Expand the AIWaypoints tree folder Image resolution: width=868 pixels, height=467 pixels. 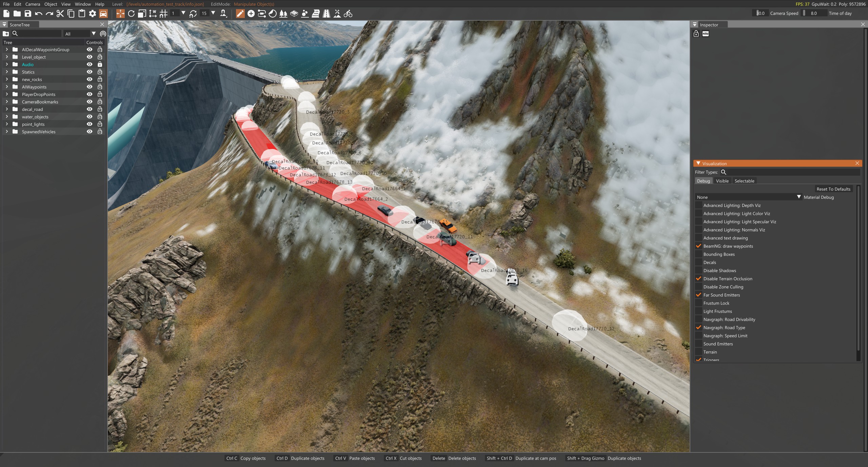7,87
